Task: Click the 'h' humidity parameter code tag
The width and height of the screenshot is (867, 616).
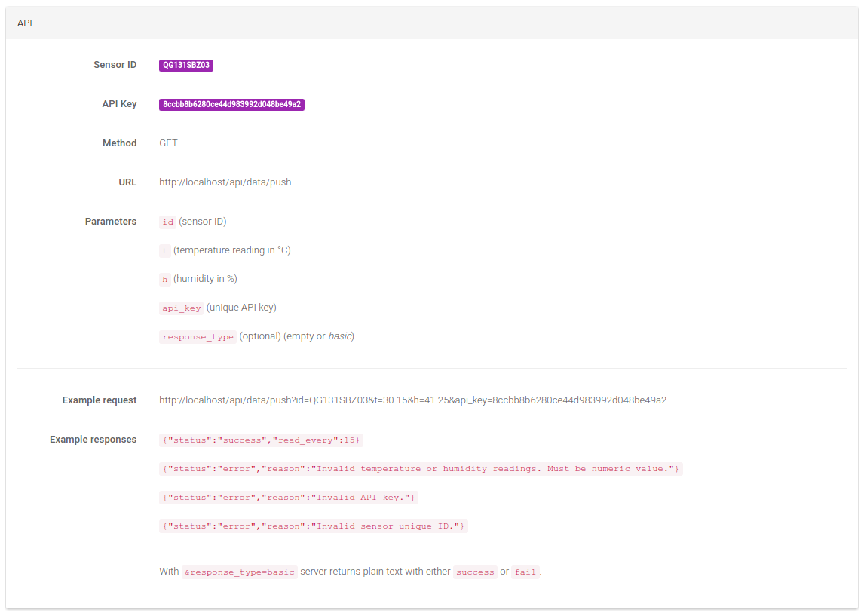Action: pos(165,280)
